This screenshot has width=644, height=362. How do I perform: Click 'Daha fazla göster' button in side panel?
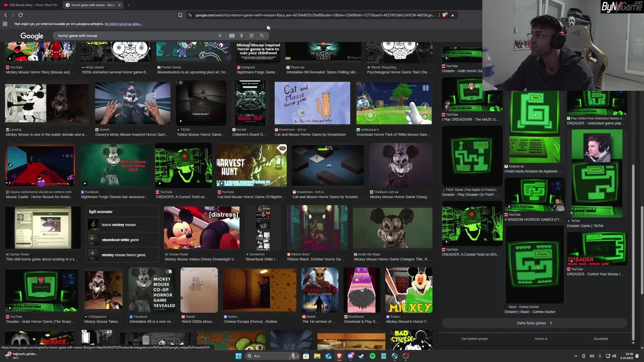pos(534,323)
